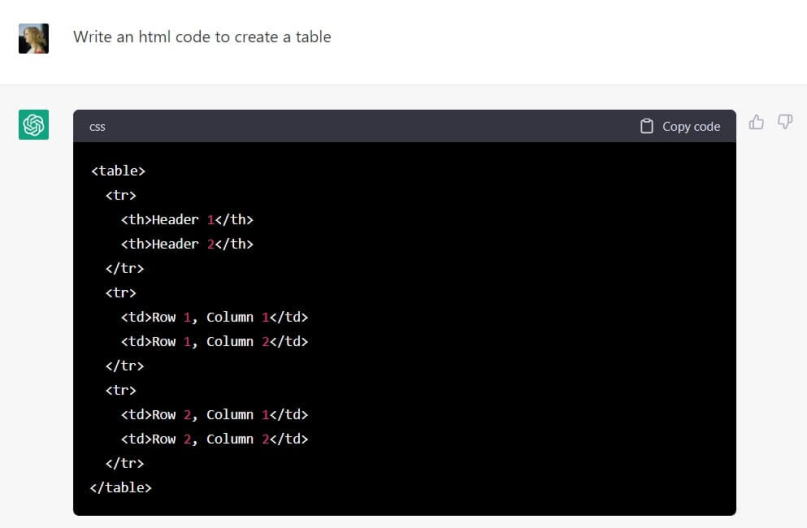Click the closing </table> tag line
The height and width of the screenshot is (528, 807).
[x=121, y=487]
